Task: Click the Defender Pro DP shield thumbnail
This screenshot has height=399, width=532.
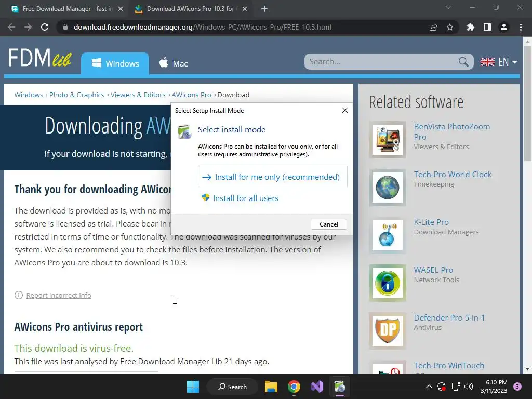Action: click(x=388, y=331)
